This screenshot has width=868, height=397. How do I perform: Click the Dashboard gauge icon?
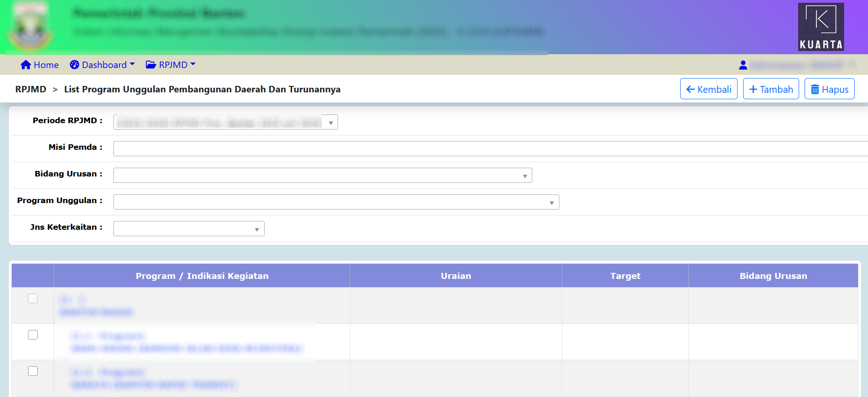click(74, 65)
